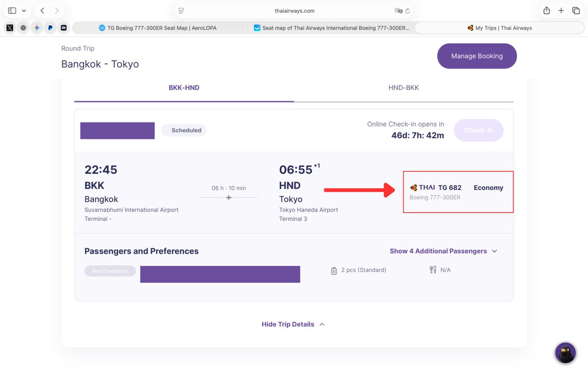Click the Not Checked In badge

tap(110, 271)
